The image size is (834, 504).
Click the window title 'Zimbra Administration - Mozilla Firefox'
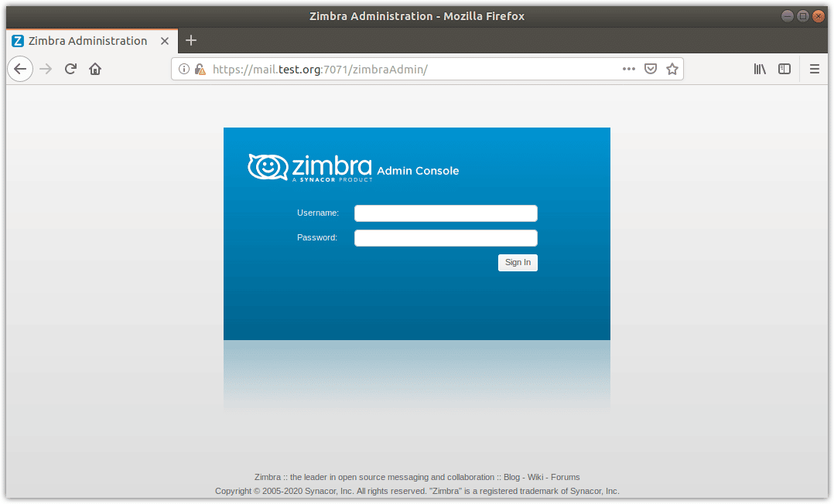click(417, 16)
